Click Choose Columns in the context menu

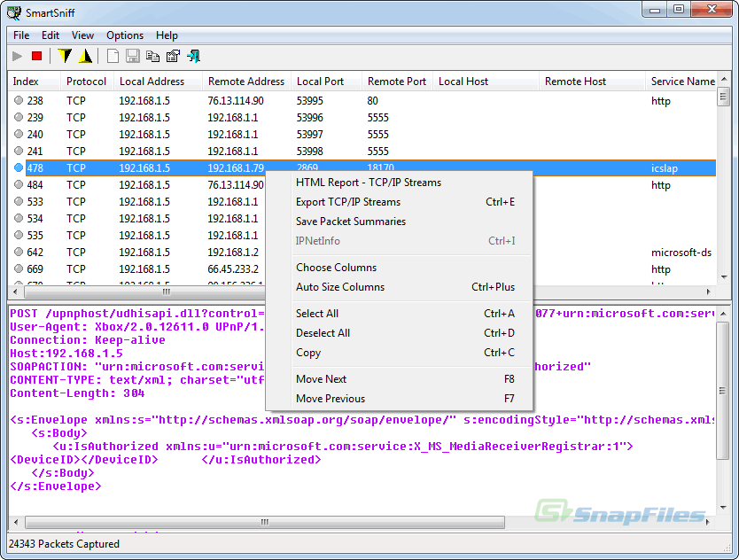pos(336,268)
